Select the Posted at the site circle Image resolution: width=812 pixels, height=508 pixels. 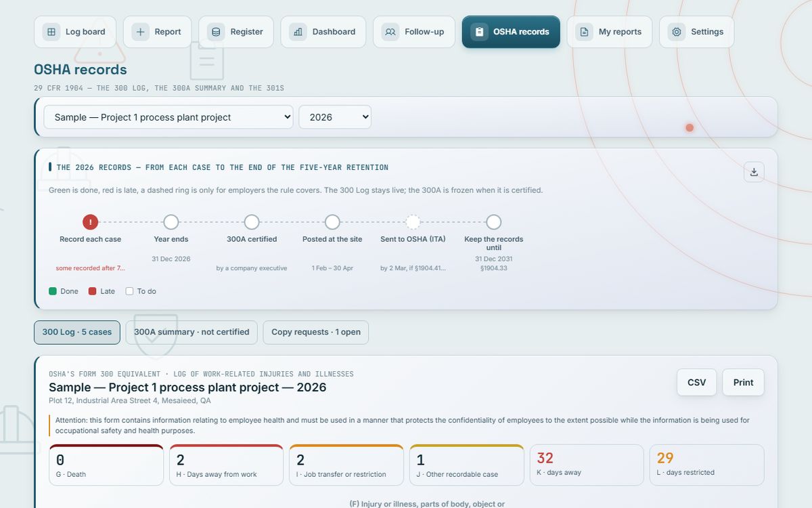(x=332, y=222)
